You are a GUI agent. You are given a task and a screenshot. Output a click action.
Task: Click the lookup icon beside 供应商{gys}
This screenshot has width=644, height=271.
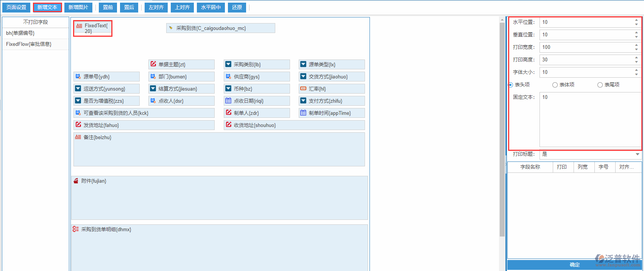[228, 77]
